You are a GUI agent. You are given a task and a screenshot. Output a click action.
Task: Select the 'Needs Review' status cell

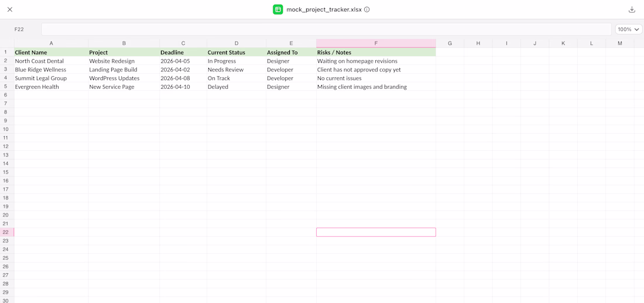[237, 70]
